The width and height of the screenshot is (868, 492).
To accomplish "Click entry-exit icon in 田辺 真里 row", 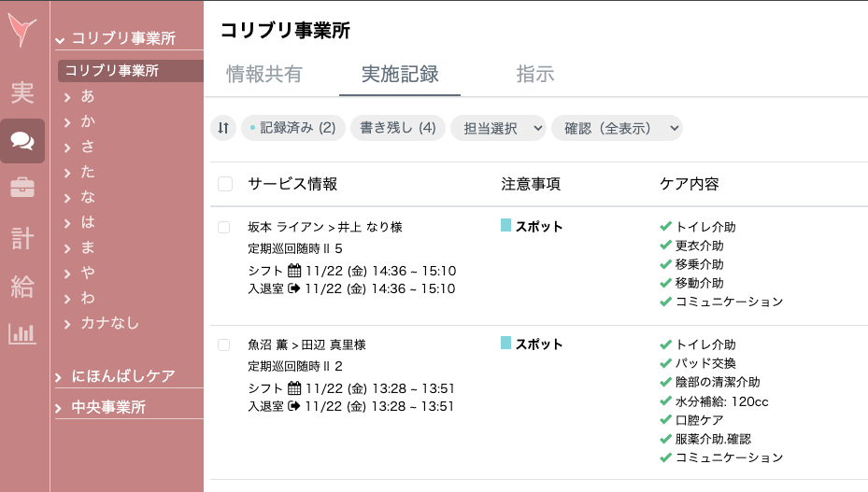I will coord(294,406).
